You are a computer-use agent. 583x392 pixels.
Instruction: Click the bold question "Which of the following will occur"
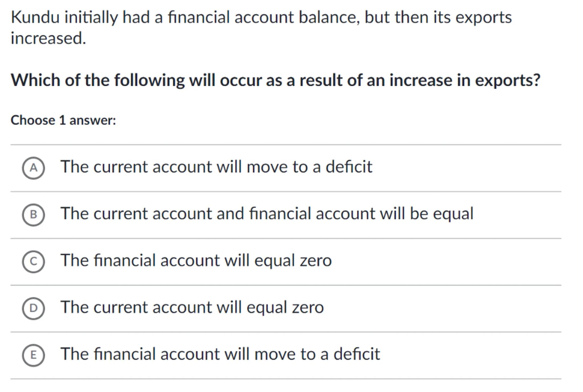click(x=275, y=80)
